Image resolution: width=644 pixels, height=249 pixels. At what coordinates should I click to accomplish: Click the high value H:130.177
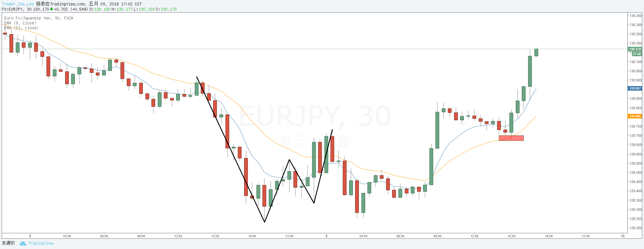click(x=122, y=9)
